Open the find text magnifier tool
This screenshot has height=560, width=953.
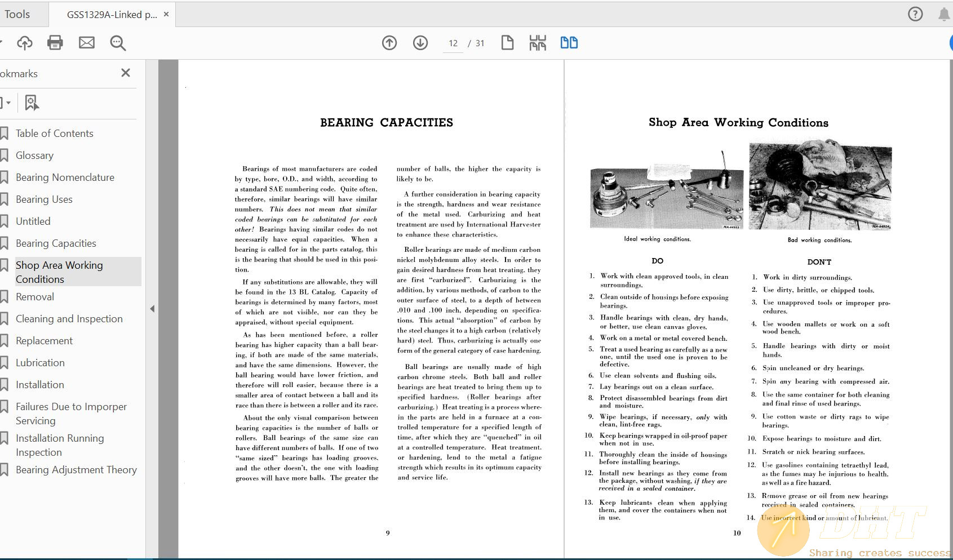click(x=118, y=43)
